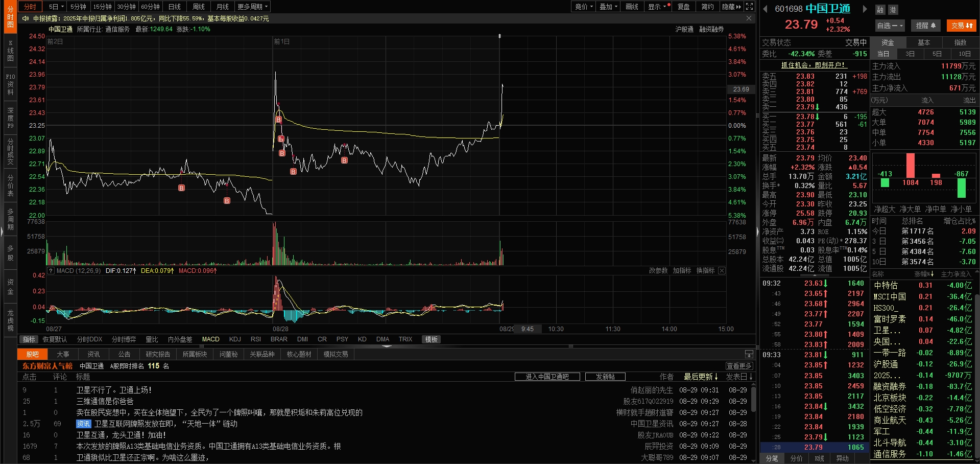980x464 pixels.
Task: Click 查看更多 in ranking bar
Action: tap(739, 366)
